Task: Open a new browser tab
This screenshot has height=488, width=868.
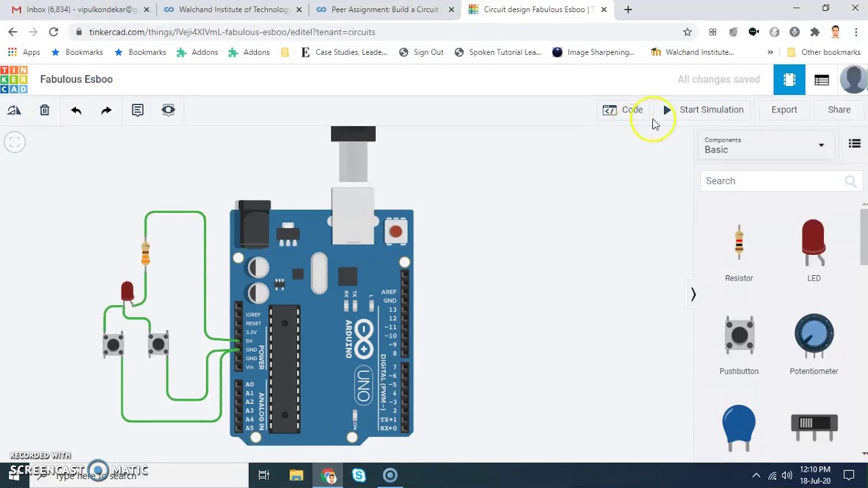Action: [628, 9]
